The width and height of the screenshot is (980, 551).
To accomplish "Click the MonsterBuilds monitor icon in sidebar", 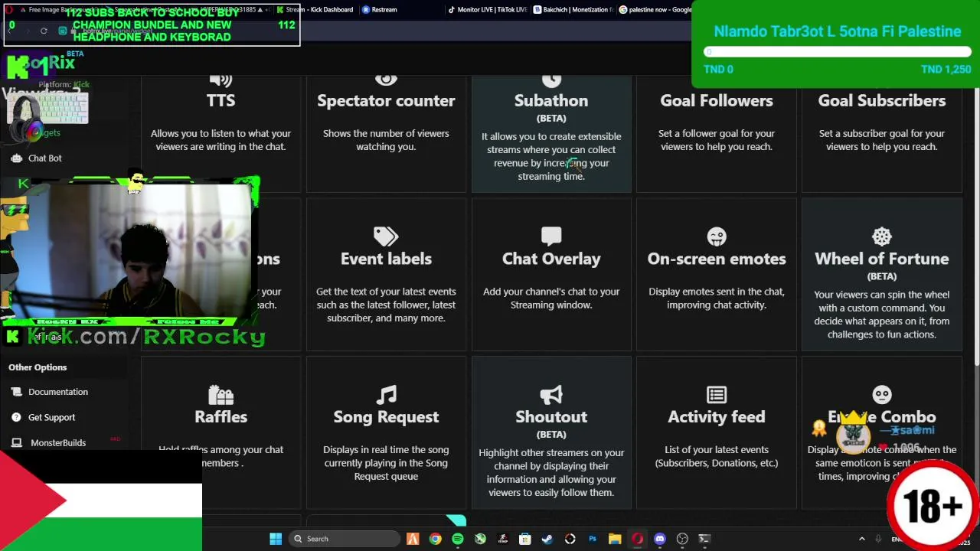I will (16, 442).
